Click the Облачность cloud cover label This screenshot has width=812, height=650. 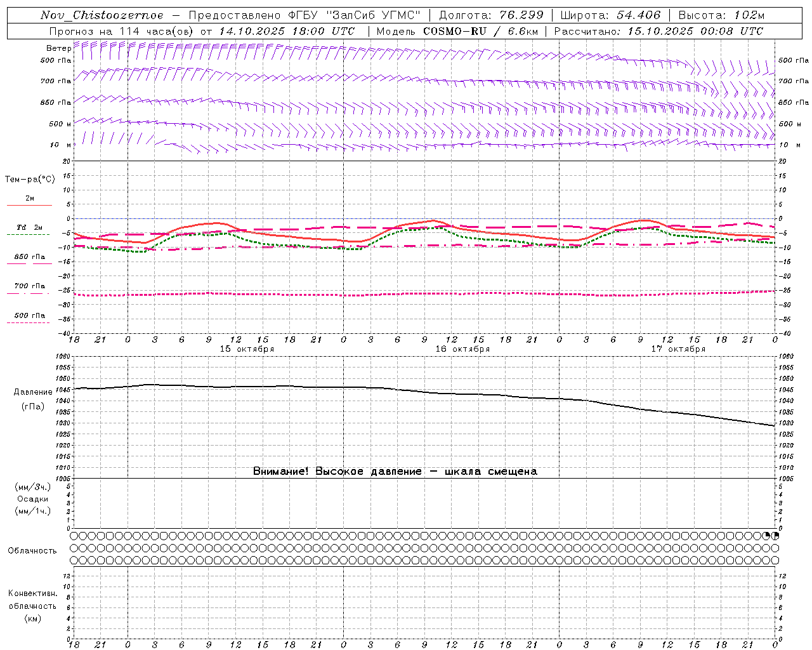tap(32, 551)
